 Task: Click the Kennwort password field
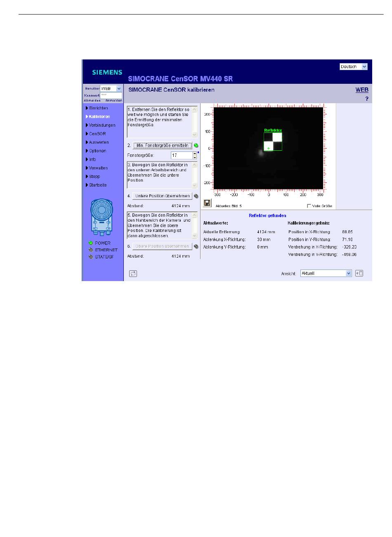(111, 95)
